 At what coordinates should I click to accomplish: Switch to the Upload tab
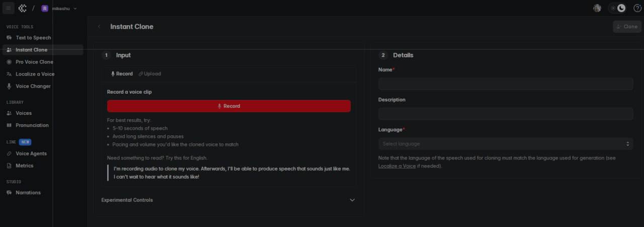[x=150, y=74]
